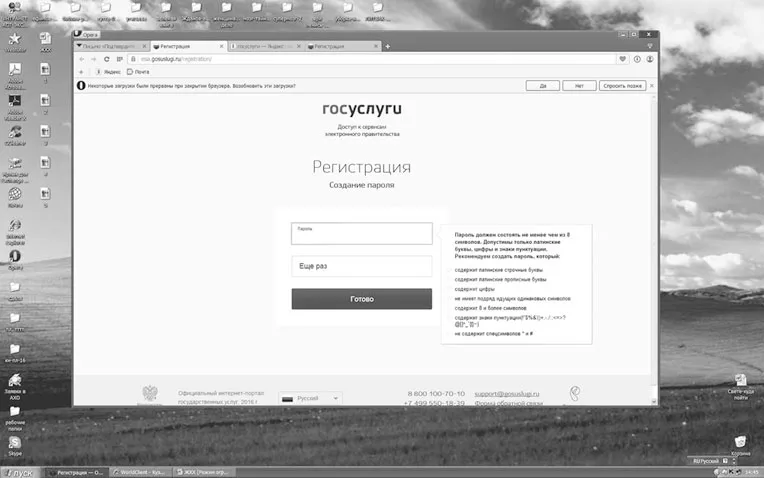Viewport: 764px width, 478px height.
Task: Open the Recycle Bin desktop icon
Action: (x=740, y=445)
